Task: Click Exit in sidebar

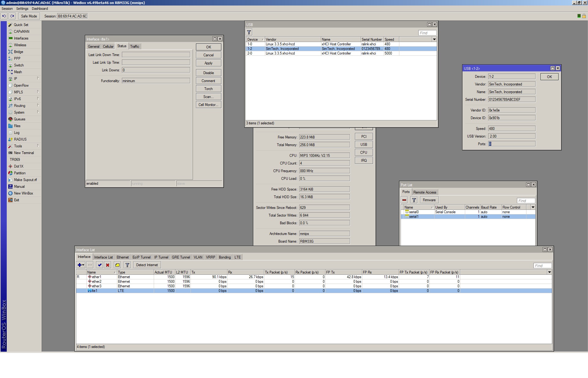Action: pos(17,200)
